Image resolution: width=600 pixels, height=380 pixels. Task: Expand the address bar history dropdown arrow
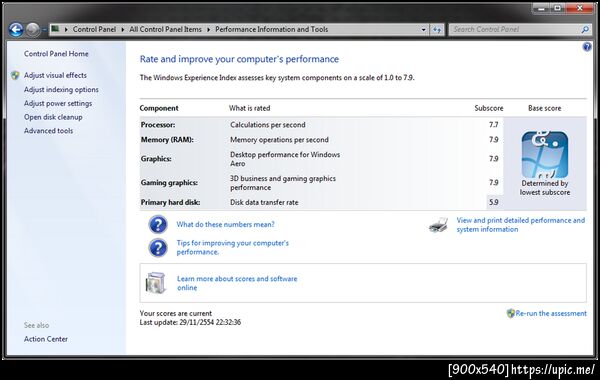[424, 29]
